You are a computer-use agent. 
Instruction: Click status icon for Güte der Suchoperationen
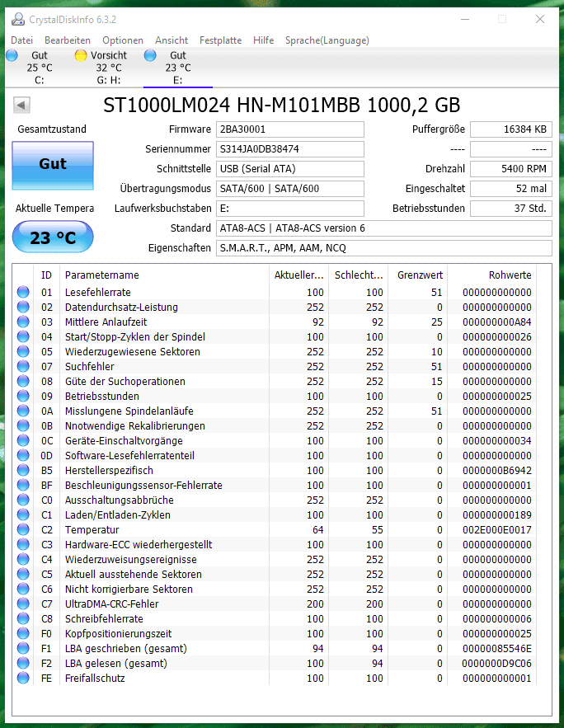tap(23, 381)
